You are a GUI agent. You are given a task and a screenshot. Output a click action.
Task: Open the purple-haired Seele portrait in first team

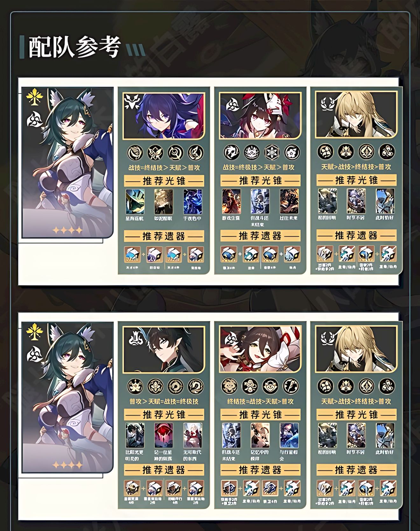tap(164, 116)
